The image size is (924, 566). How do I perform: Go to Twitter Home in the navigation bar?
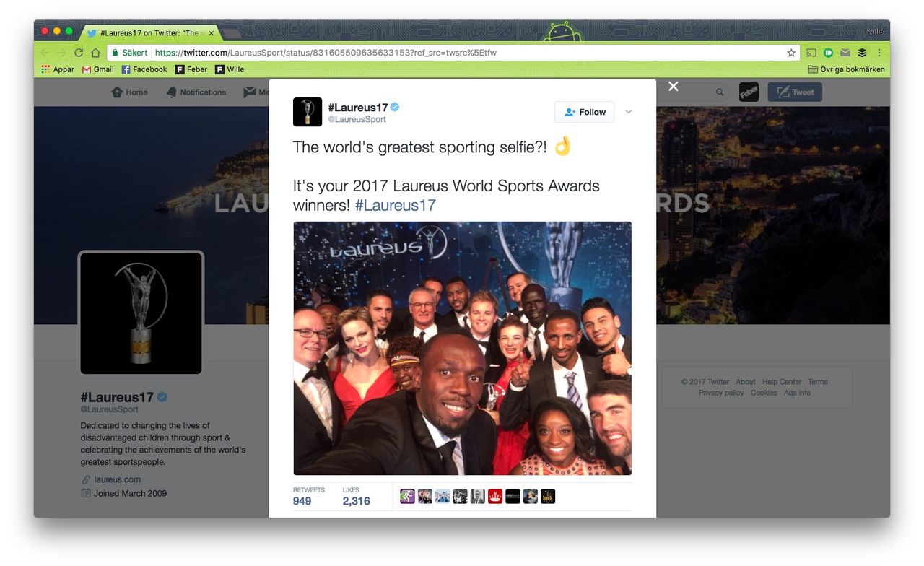coord(129,92)
